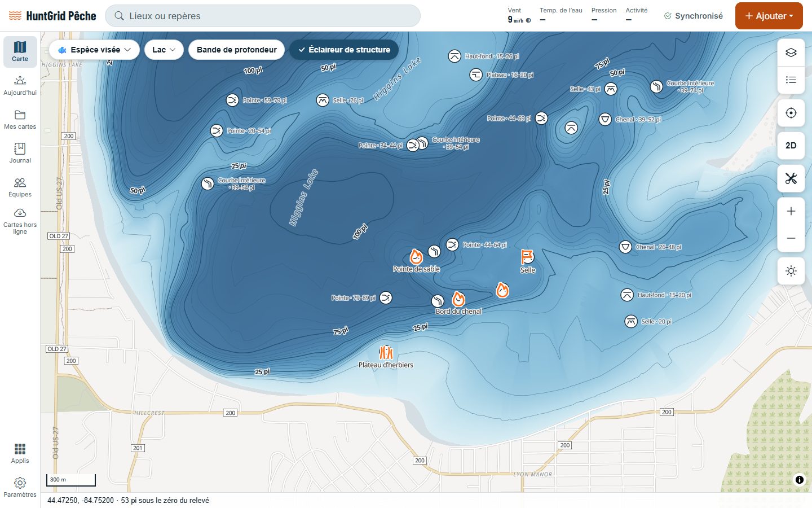Click the Vent 9 mi/h reading

click(519, 15)
